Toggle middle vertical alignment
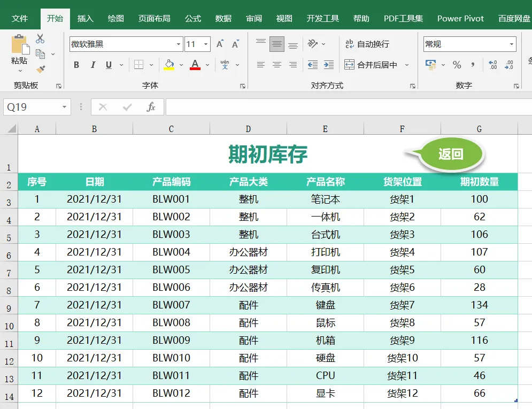Screen dimensions: 532x409 point(277,44)
